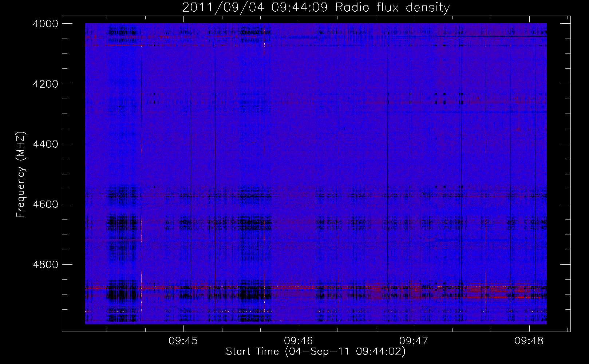The height and width of the screenshot is (364, 589).
Task: Click the "Start Time (04-Sep-11 09:44:02)" label
Action: point(316,352)
